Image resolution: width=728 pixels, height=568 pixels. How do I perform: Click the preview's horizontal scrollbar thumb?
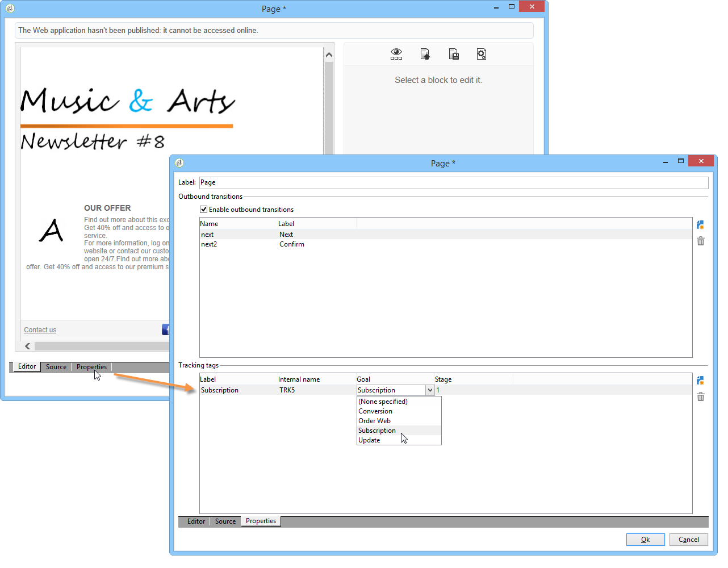[x=102, y=346]
